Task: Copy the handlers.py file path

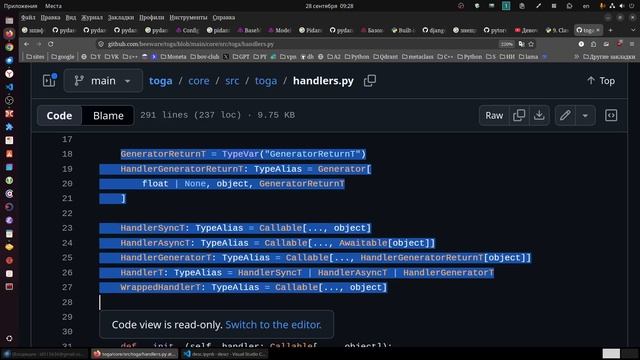Action: pyautogui.click(x=370, y=81)
